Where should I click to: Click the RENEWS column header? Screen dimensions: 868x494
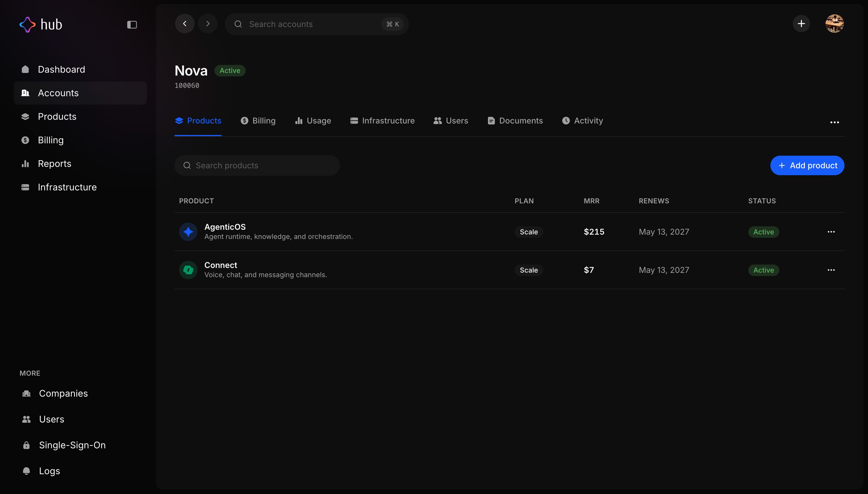point(654,201)
